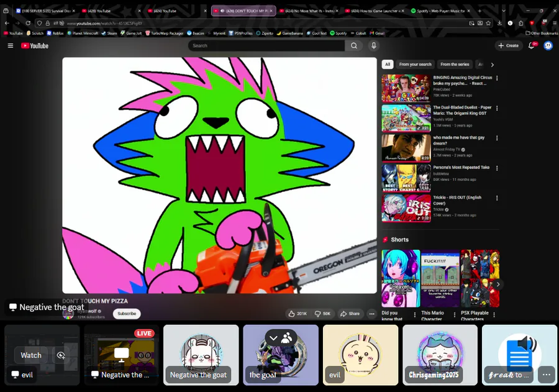The height and width of the screenshot is (392, 559).
Task: Open the Steam bookmark
Action: pyautogui.click(x=109, y=33)
